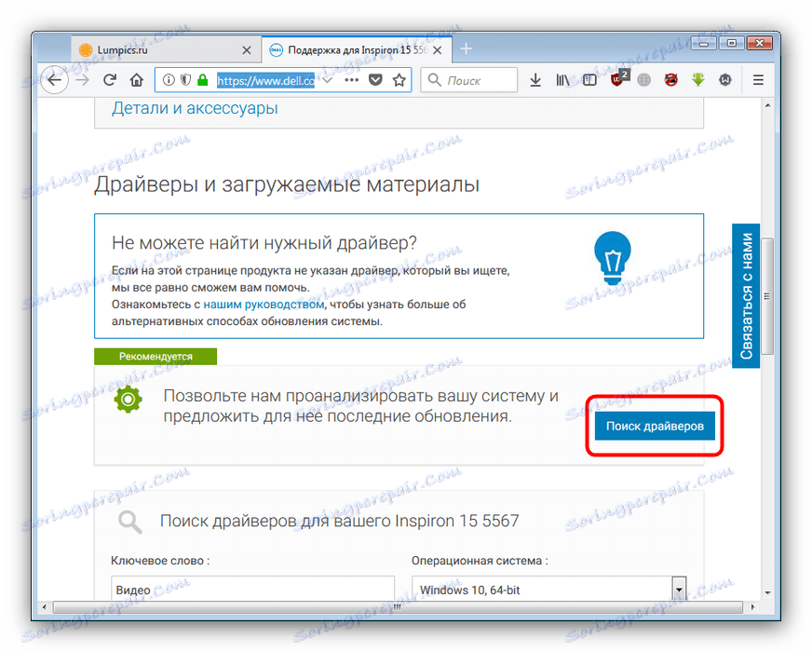
Task: Bookmark this page with the star
Action: pos(399,80)
